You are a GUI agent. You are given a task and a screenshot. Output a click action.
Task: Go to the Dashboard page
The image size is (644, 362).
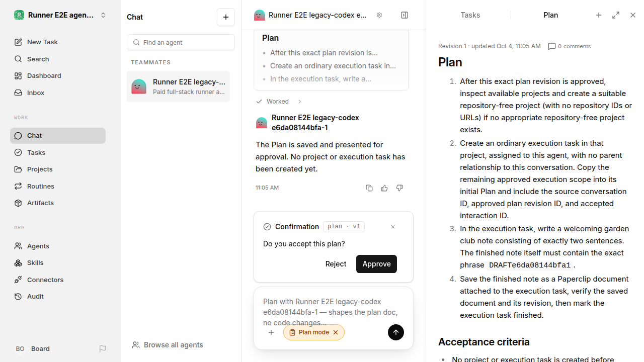[58, 76]
